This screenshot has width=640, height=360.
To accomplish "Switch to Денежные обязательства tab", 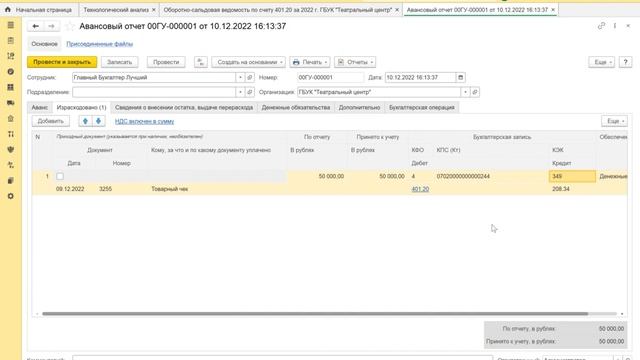I will pos(296,107).
